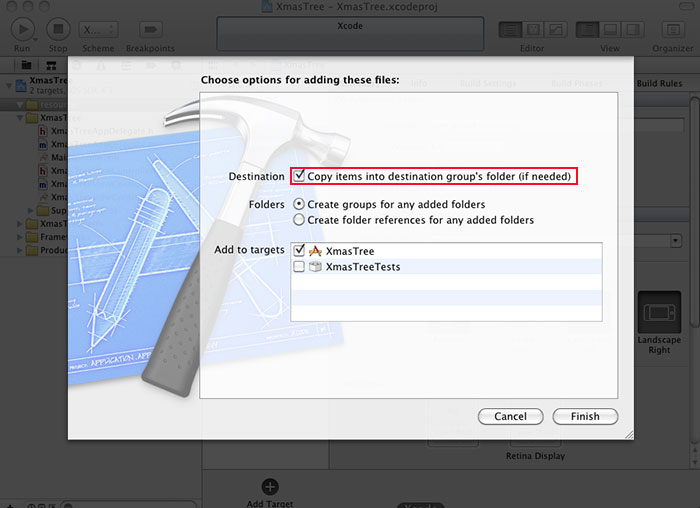
Task: Show the Project navigator folder icon
Action: click(x=26, y=66)
